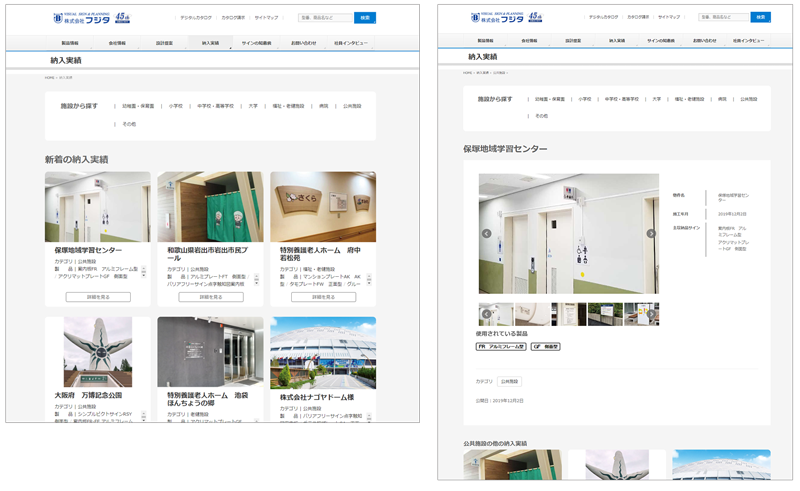Open 会社情報 nav tab on left page

pos(117,43)
